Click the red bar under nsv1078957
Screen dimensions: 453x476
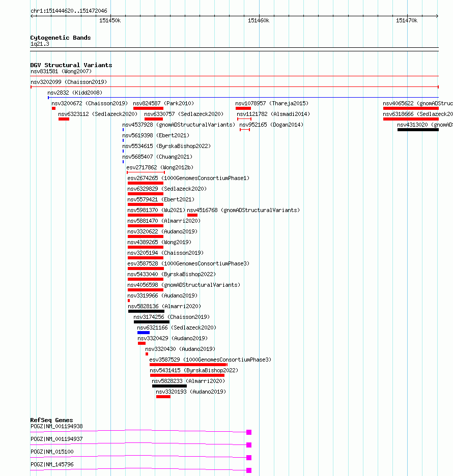click(243, 108)
